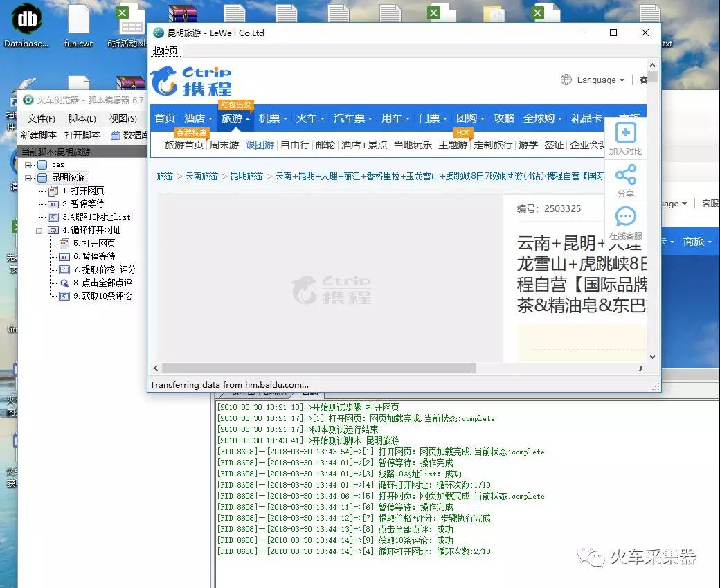Open the 定制旅行 link
Image resolution: width=720 pixels, height=588 pixels.
click(493, 145)
